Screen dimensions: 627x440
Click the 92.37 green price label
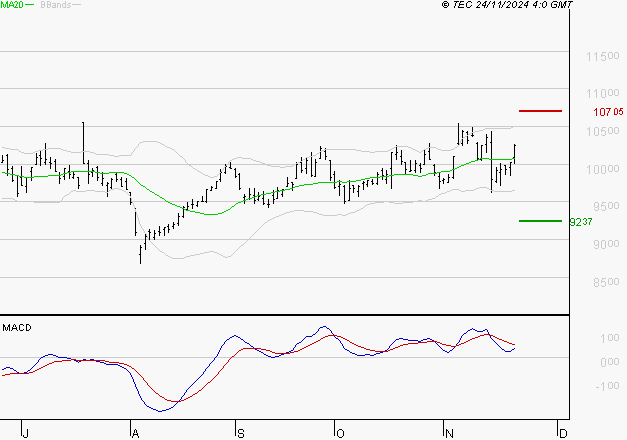click(581, 222)
